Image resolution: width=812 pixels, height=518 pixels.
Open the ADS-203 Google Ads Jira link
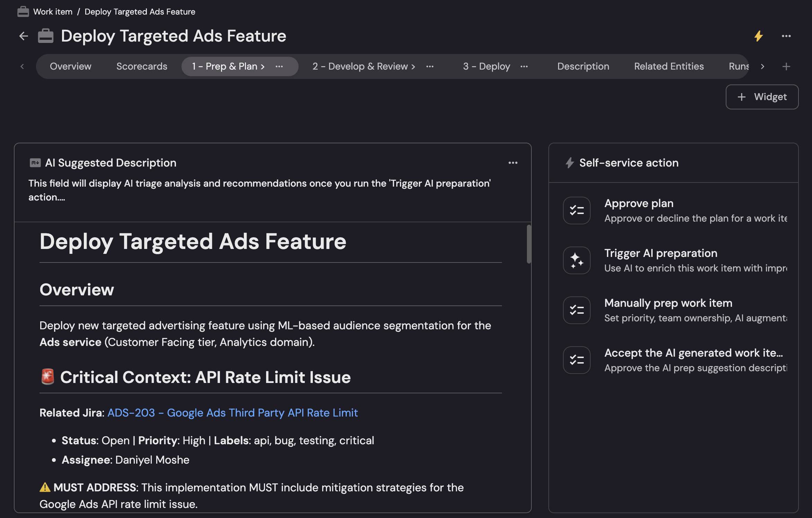click(x=232, y=413)
